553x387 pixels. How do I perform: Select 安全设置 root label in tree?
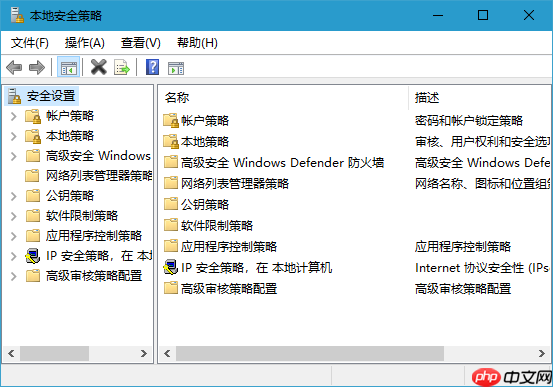[51, 96]
